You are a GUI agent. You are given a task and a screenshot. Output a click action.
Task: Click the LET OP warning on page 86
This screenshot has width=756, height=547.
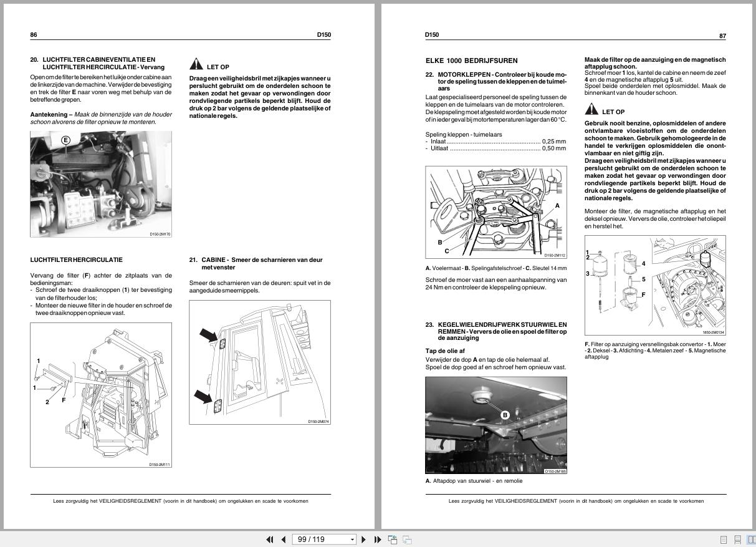(x=209, y=64)
